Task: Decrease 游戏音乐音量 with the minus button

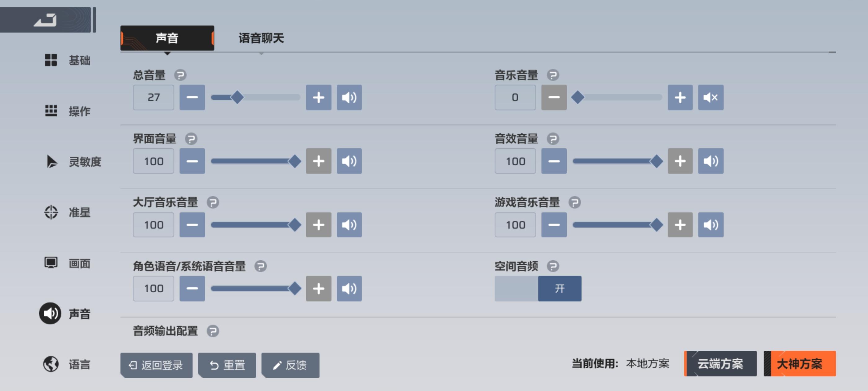Action: tap(554, 225)
